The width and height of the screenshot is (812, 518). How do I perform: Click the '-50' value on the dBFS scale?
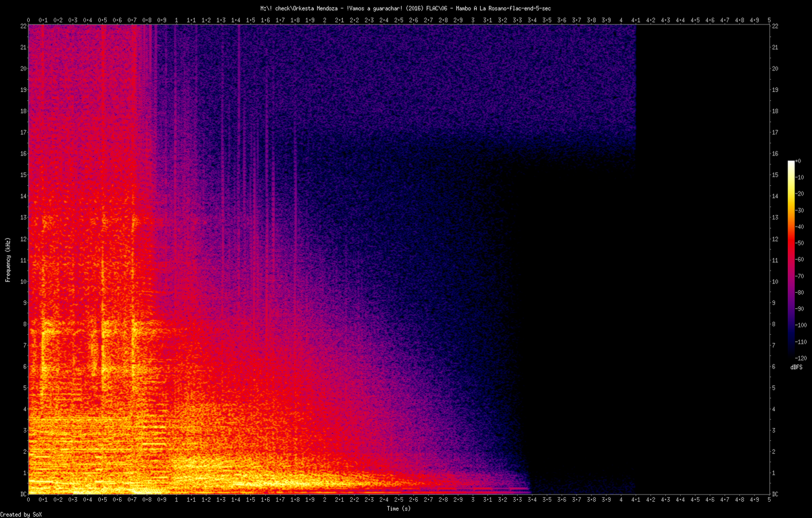[x=799, y=243]
